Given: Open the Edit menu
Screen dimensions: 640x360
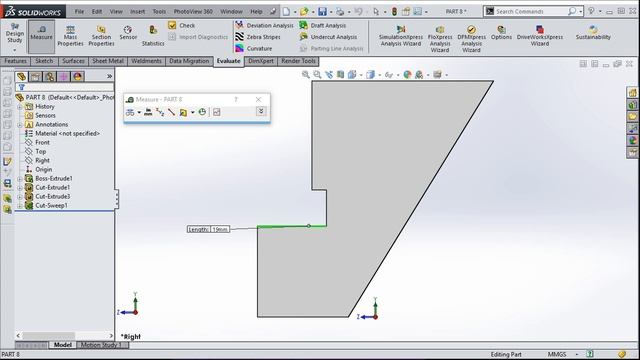Looking at the screenshot, I should (97, 11).
